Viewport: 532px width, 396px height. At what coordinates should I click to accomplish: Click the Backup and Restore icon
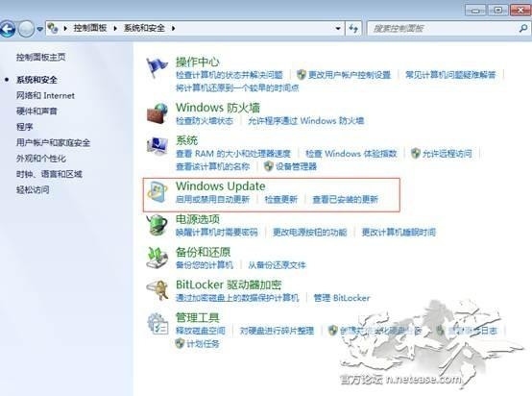(157, 258)
